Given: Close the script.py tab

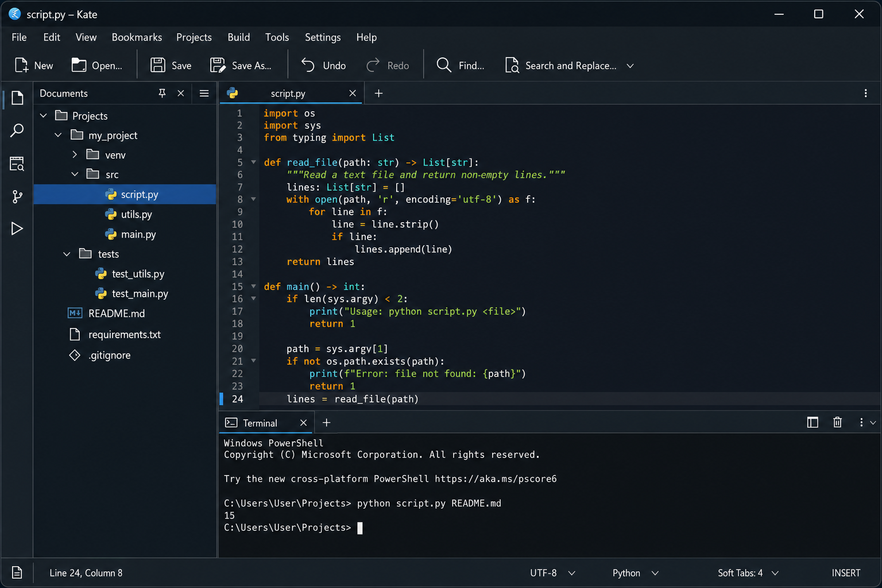Looking at the screenshot, I should (x=353, y=93).
